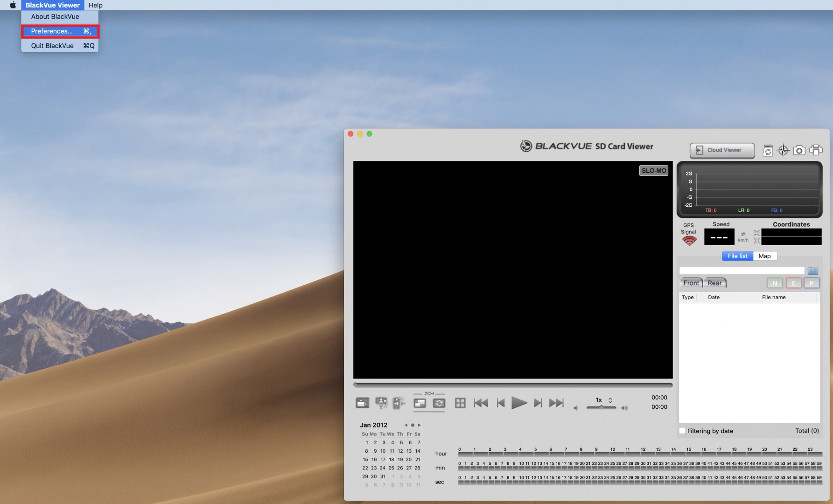
Task: Browse for folder with blue folder icon
Action: (813, 271)
